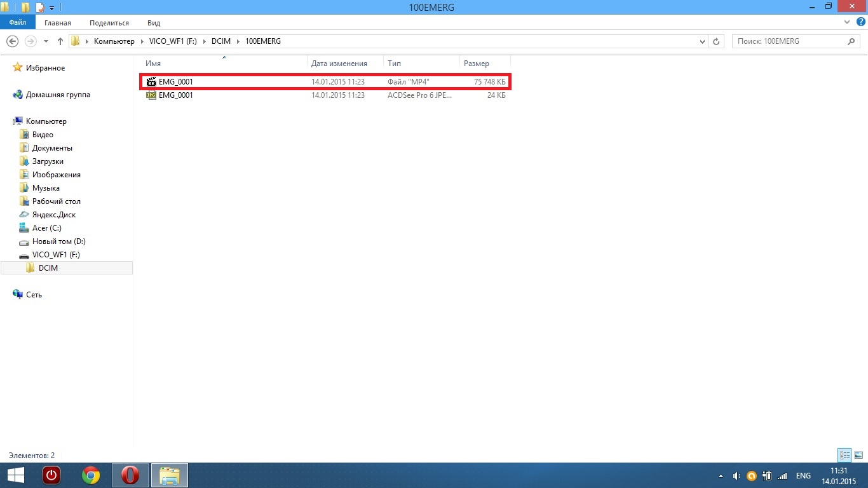868x488 pixels.
Task: Open the Поделиться ribbon tab
Action: pos(109,23)
